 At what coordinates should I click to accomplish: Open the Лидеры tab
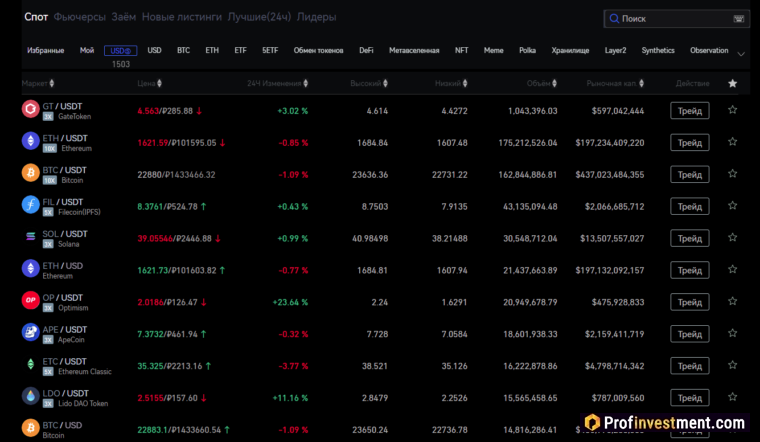tap(317, 17)
